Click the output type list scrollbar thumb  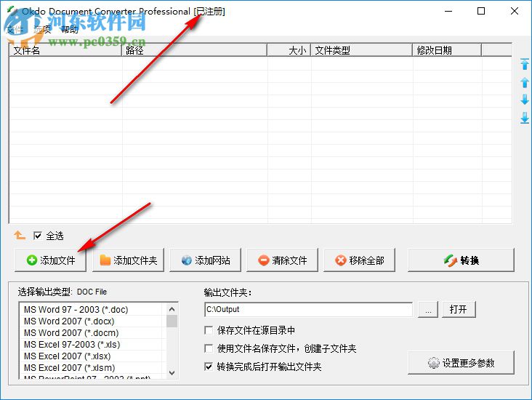click(172, 321)
